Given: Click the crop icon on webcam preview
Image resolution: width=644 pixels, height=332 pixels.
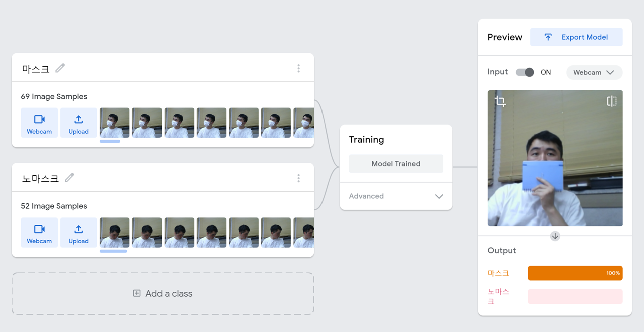Looking at the screenshot, I should (500, 101).
